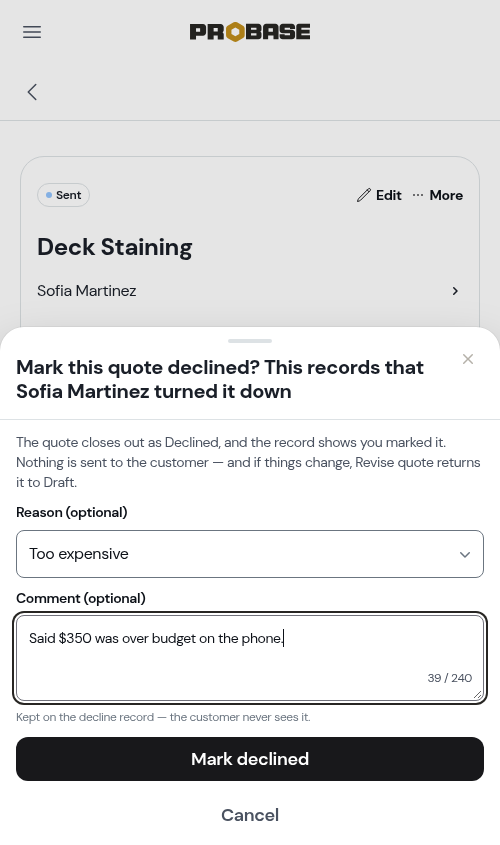
Task: Close the decline sheet with X
Action: click(x=468, y=359)
